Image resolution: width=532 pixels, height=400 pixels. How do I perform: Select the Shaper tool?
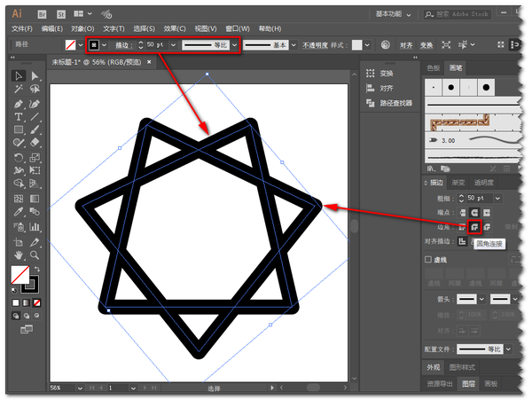click(19, 143)
